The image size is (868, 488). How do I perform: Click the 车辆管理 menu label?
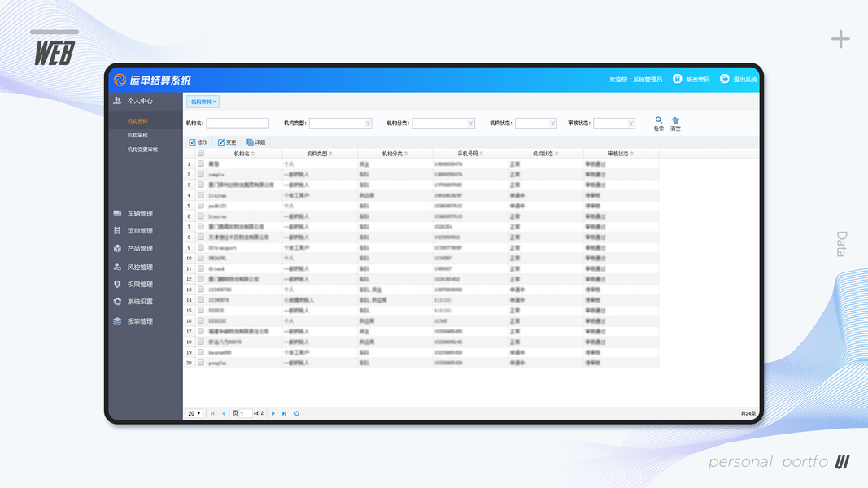140,214
